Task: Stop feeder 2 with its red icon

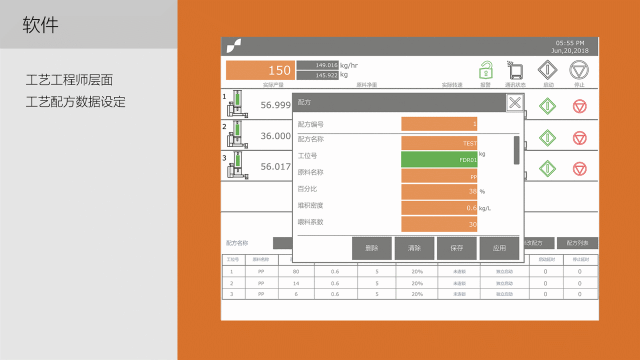Action: 580,138
